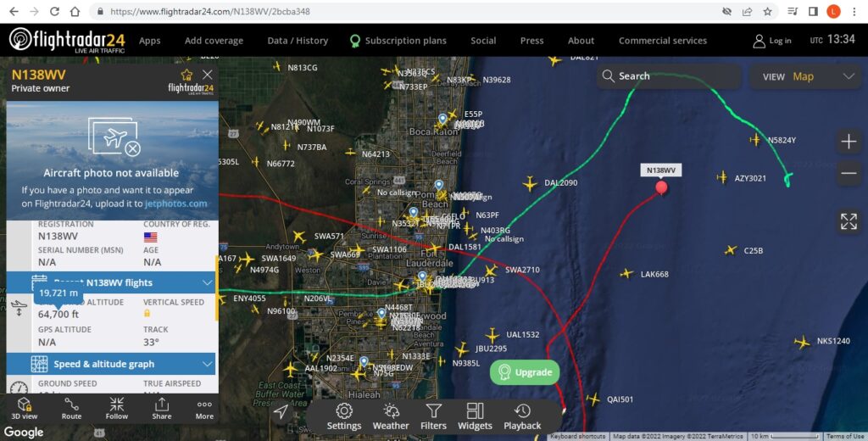The height and width of the screenshot is (441, 868).
Task: Open the Widgets panel
Action: [475, 417]
